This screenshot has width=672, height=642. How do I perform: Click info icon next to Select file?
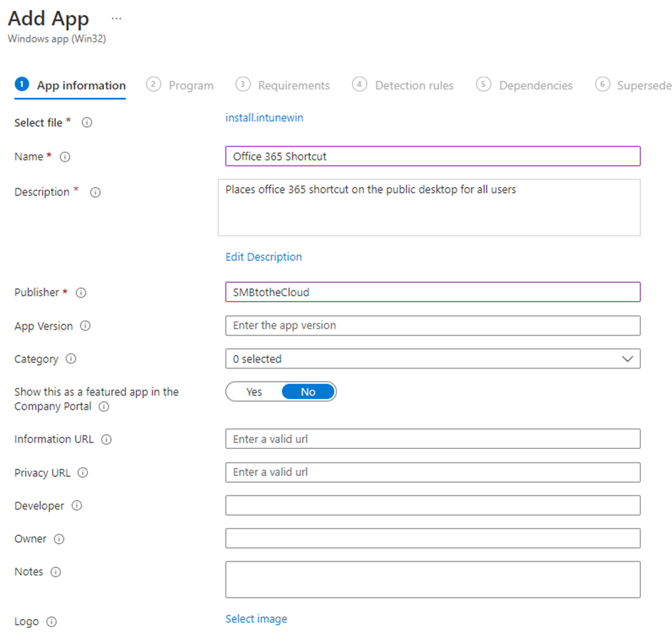[x=87, y=123]
